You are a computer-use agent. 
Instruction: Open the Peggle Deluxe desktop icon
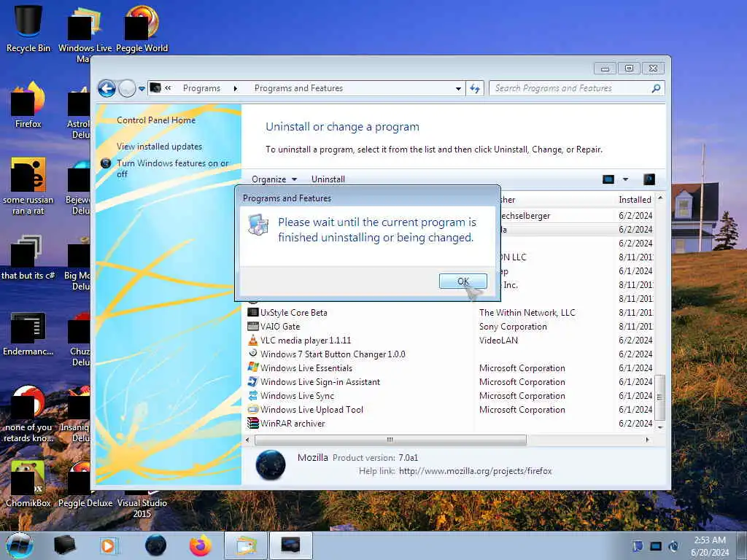(x=85, y=485)
